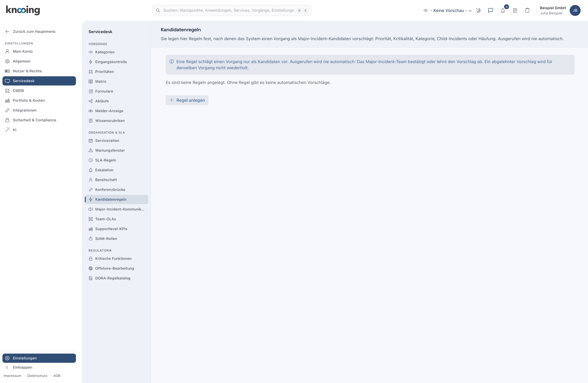The height and width of the screenshot is (383, 588).
Task: Open Integrationen settings
Action: point(39,110)
